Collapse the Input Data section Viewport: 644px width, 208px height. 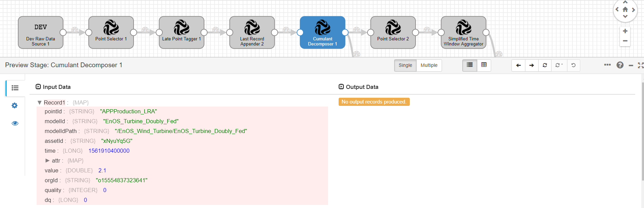(x=38, y=87)
